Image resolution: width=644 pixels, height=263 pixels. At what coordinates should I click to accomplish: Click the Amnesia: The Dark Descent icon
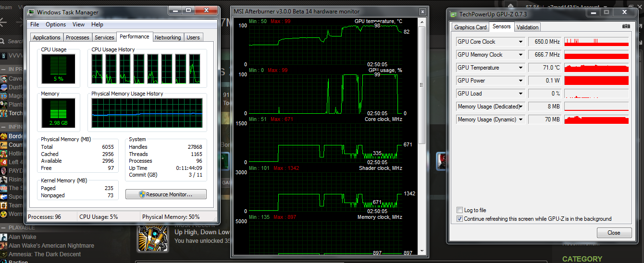click(x=4, y=254)
